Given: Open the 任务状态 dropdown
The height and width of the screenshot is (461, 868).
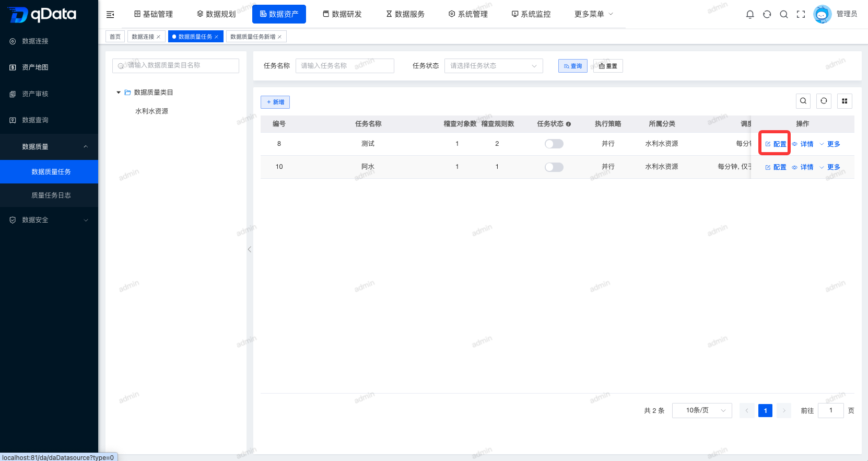Looking at the screenshot, I should click(494, 66).
